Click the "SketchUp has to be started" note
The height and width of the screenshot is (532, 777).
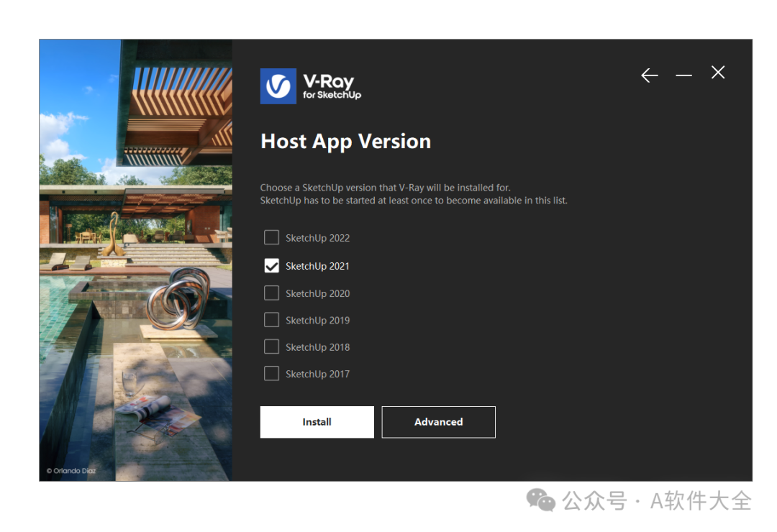coord(414,201)
